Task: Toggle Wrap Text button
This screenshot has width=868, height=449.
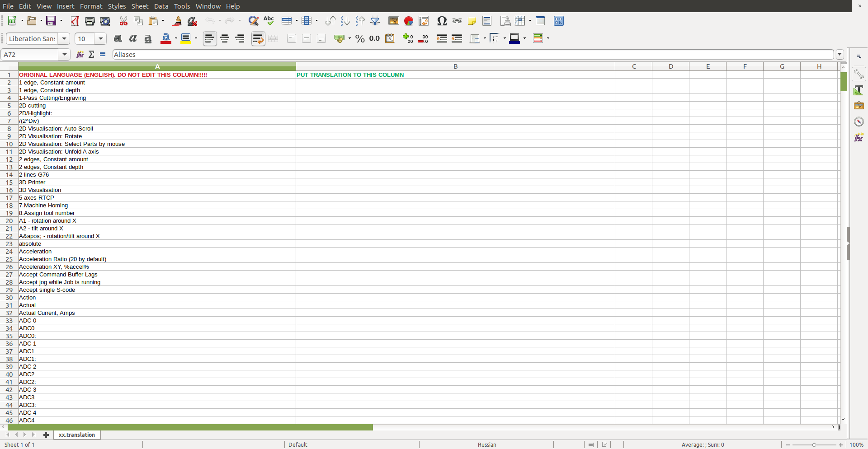Action: pos(258,38)
